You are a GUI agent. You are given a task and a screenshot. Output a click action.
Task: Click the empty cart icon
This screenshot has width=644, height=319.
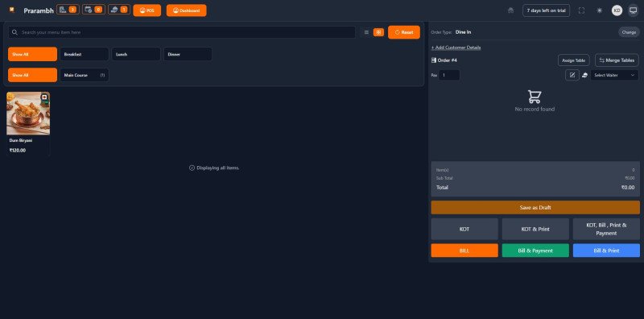point(535,97)
